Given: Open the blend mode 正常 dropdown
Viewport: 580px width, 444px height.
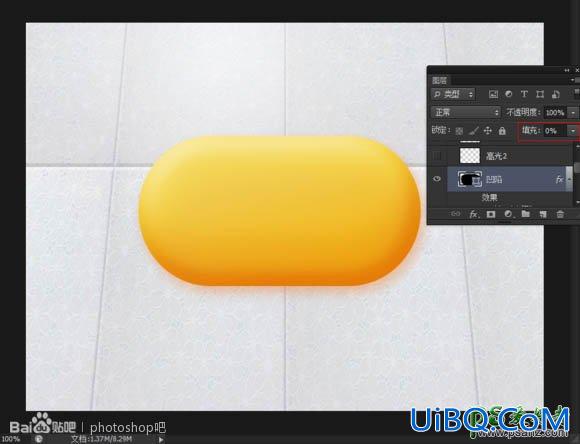Looking at the screenshot, I should (x=466, y=112).
